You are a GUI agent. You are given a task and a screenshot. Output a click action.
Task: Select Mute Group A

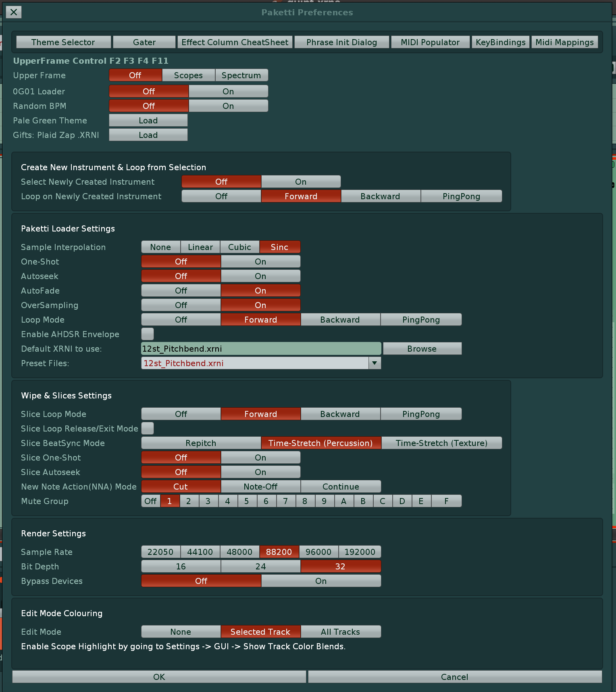coord(343,501)
